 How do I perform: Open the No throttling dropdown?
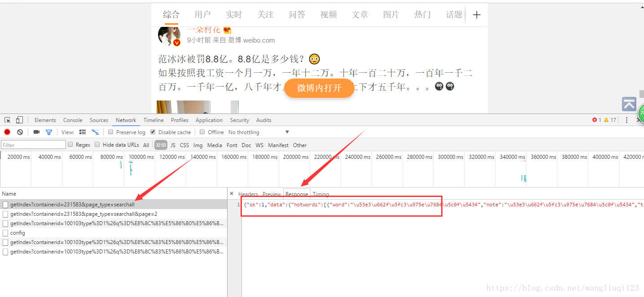coord(259,132)
